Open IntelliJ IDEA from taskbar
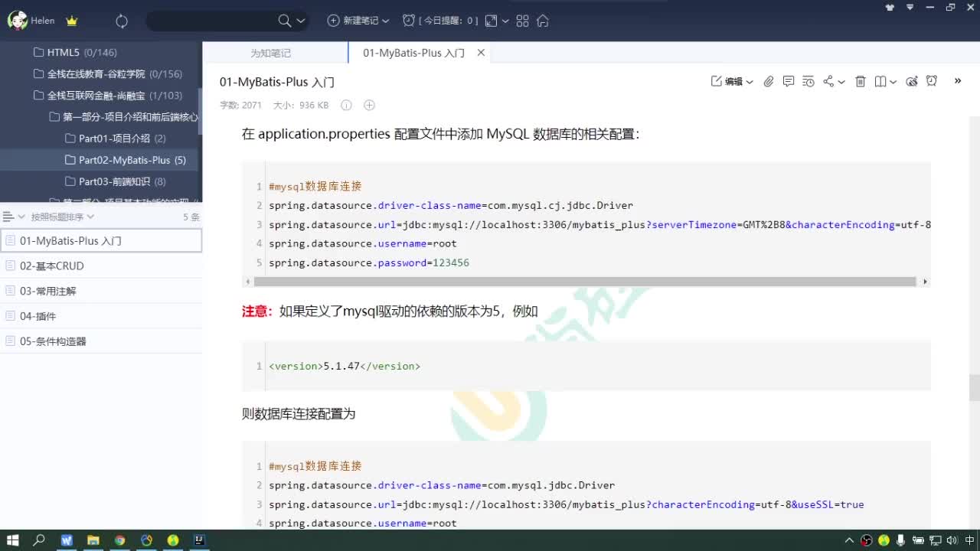980x551 pixels. [199, 540]
